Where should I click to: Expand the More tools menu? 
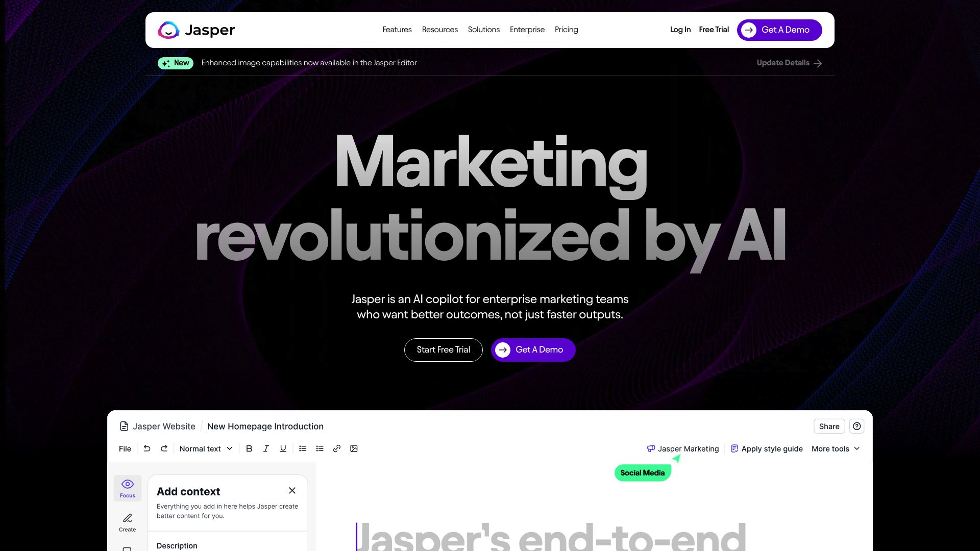(x=836, y=448)
